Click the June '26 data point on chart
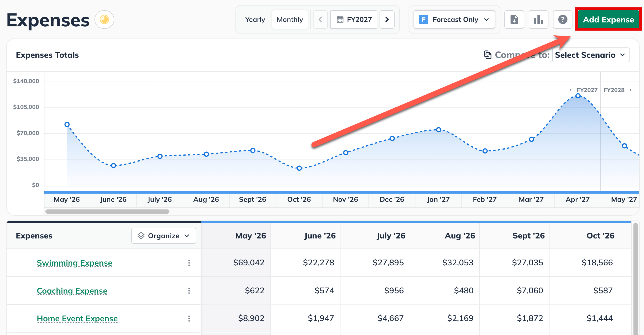Viewport: 644px width, 335px height. point(113,166)
